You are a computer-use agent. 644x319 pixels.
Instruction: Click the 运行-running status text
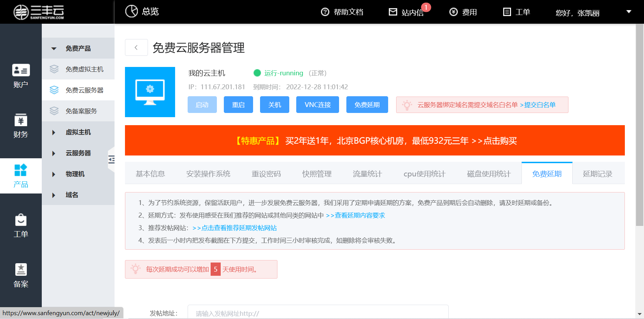(x=284, y=73)
